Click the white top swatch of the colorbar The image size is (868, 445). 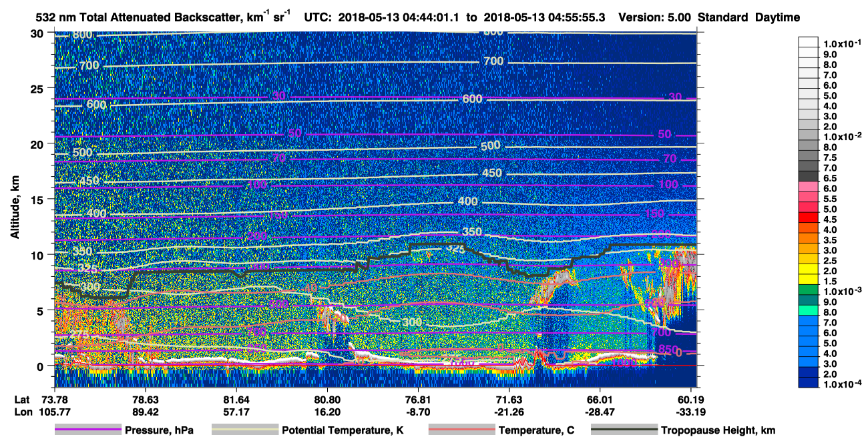[808, 41]
